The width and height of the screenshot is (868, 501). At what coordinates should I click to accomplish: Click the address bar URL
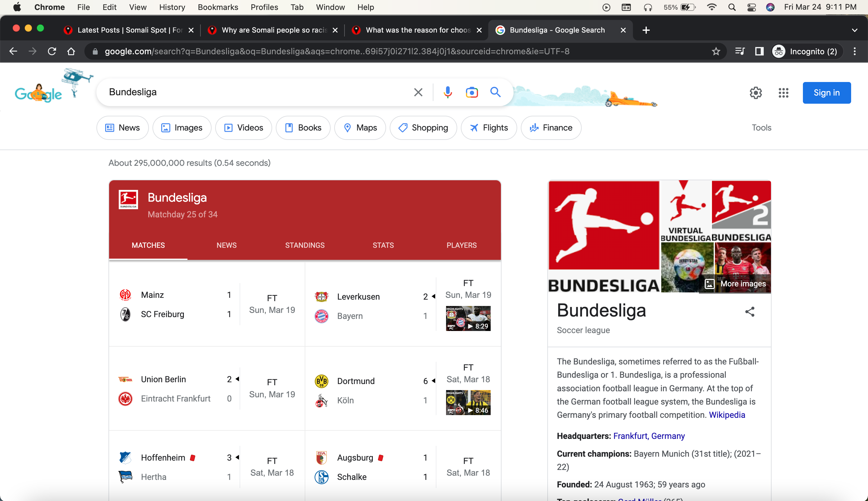coord(337,51)
